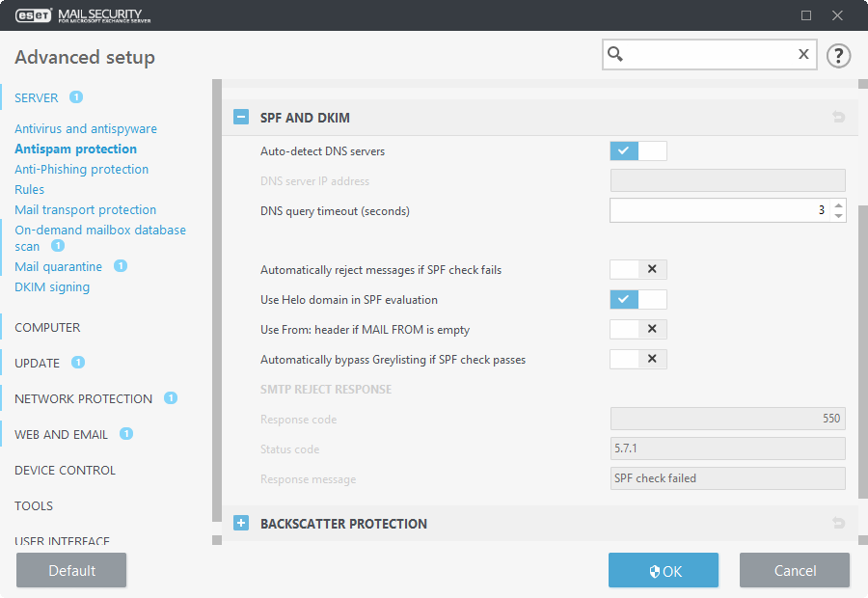
Task: Expand the Backscatter Protection section
Action: (241, 524)
